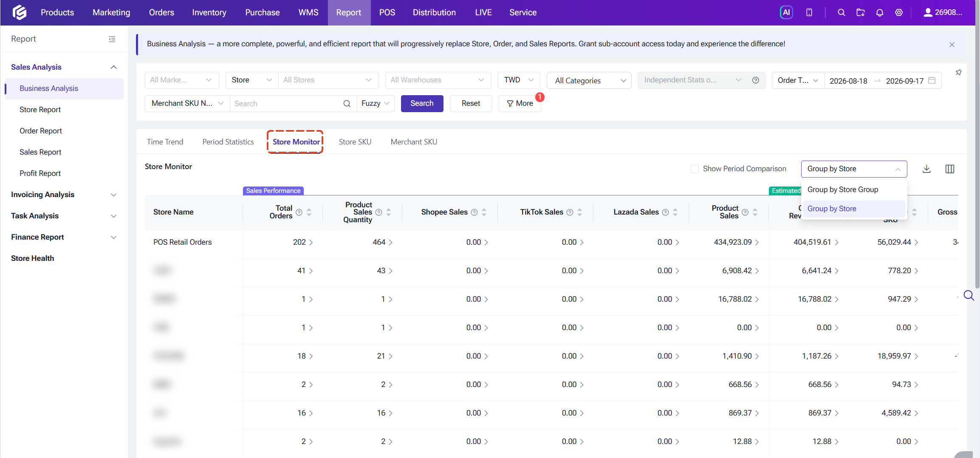980x458 pixels.
Task: Click the Reset button
Action: (x=471, y=104)
